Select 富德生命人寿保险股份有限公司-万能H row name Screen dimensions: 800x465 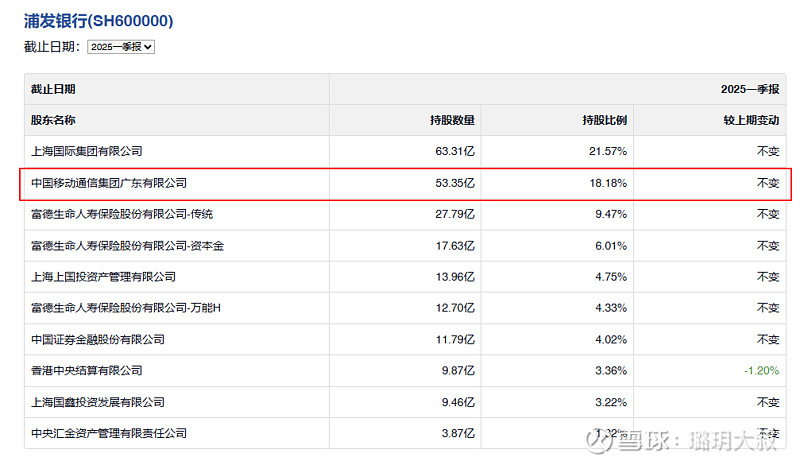126,308
